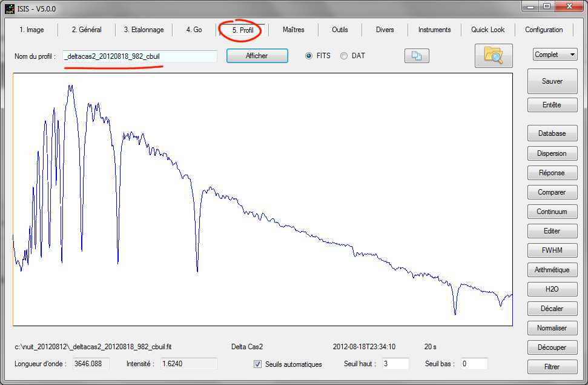Switch to the Divers tab
Image resolution: width=588 pixels, height=385 pixels.
[x=385, y=30]
